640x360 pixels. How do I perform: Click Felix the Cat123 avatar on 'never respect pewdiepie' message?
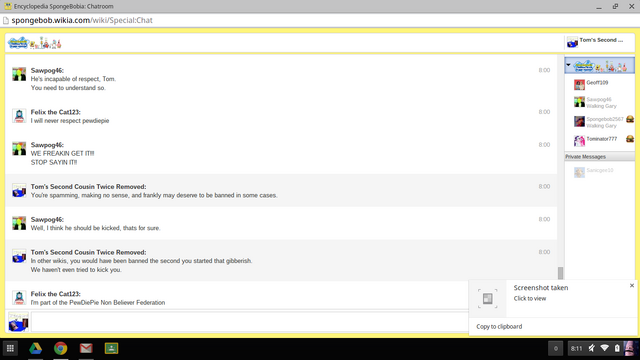click(19, 116)
